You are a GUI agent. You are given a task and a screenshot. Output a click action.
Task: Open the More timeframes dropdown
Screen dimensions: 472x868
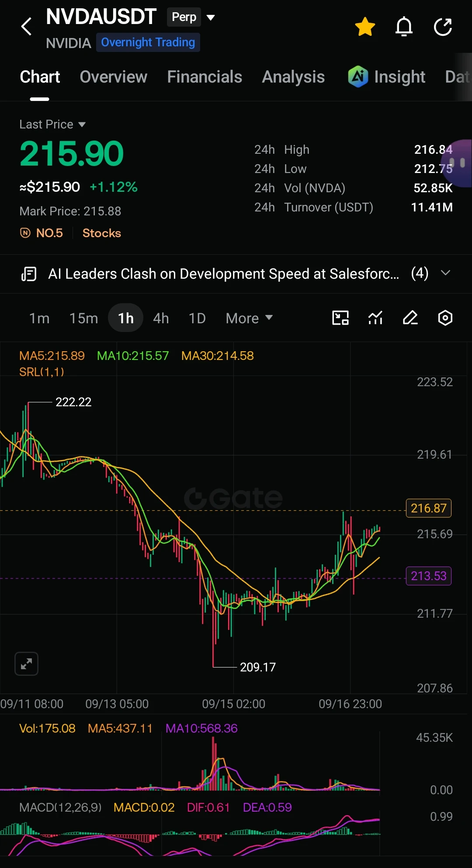point(249,318)
